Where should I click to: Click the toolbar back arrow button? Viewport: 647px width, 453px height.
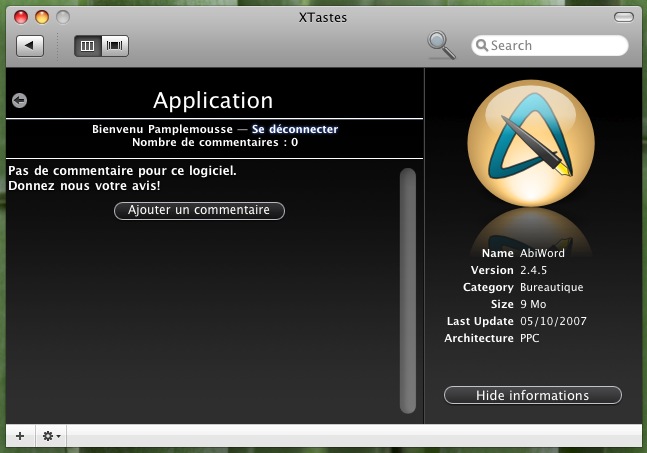click(x=30, y=45)
